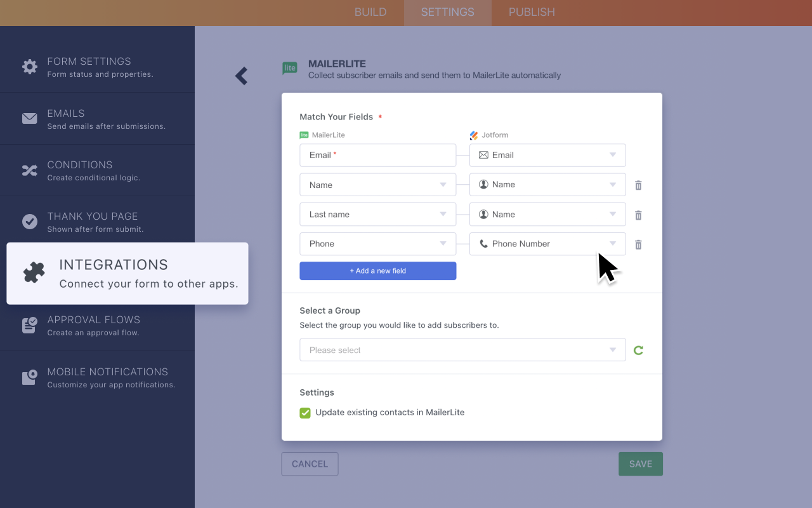Click the Mobile Notifications icon
Viewport: 812px width, 508px height.
click(29, 377)
